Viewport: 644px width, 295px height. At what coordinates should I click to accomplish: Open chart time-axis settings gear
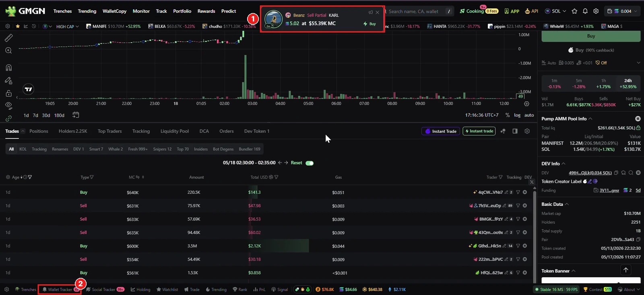click(x=526, y=104)
